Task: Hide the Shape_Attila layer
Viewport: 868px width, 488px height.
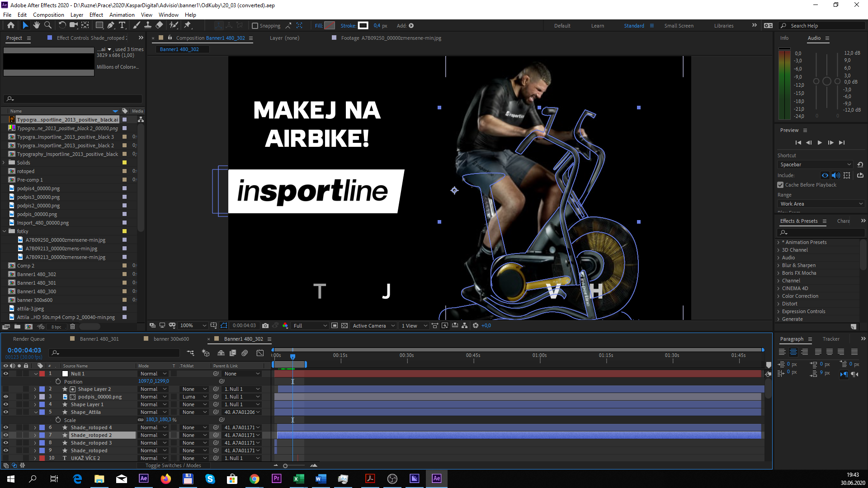Action: point(6,412)
